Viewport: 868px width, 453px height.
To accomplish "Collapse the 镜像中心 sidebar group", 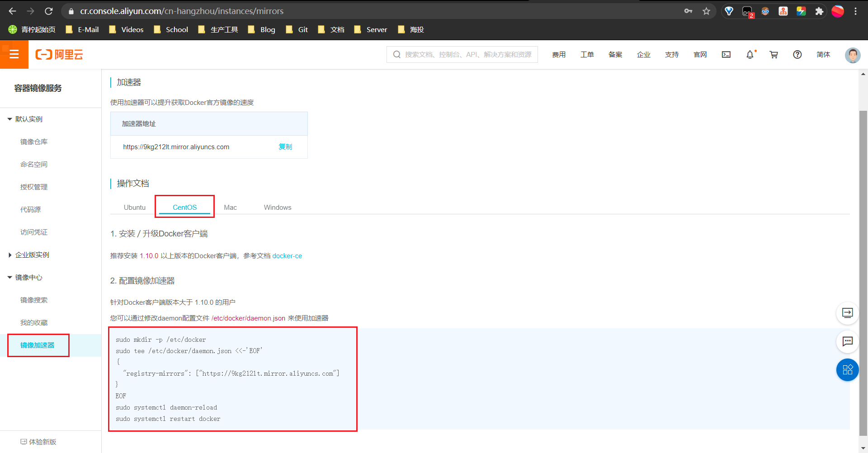I will click(x=25, y=277).
